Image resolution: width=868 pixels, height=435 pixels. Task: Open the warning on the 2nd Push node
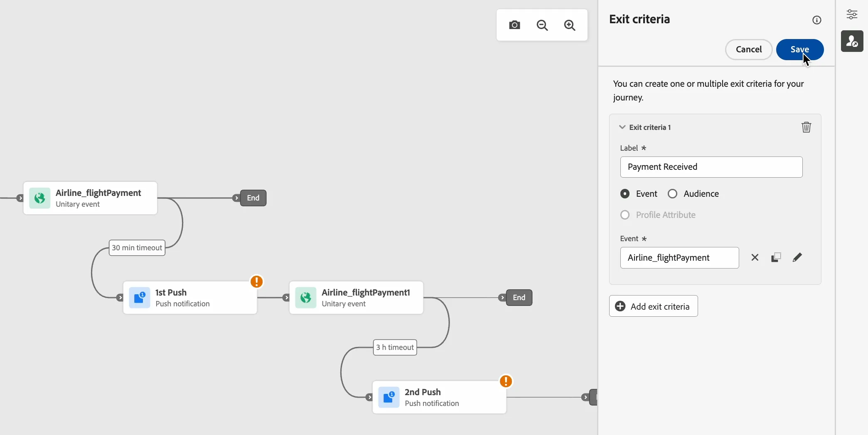point(506,381)
